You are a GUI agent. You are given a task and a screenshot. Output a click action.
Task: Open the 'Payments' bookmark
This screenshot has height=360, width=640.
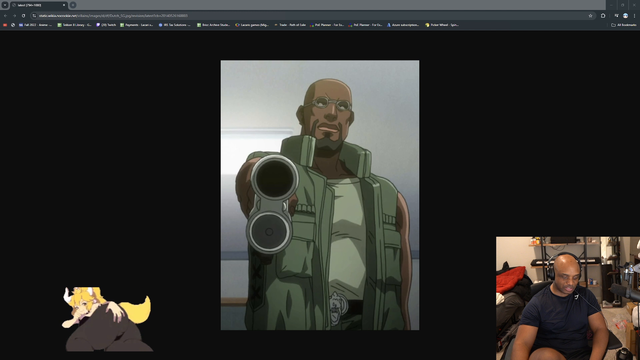click(x=137, y=25)
